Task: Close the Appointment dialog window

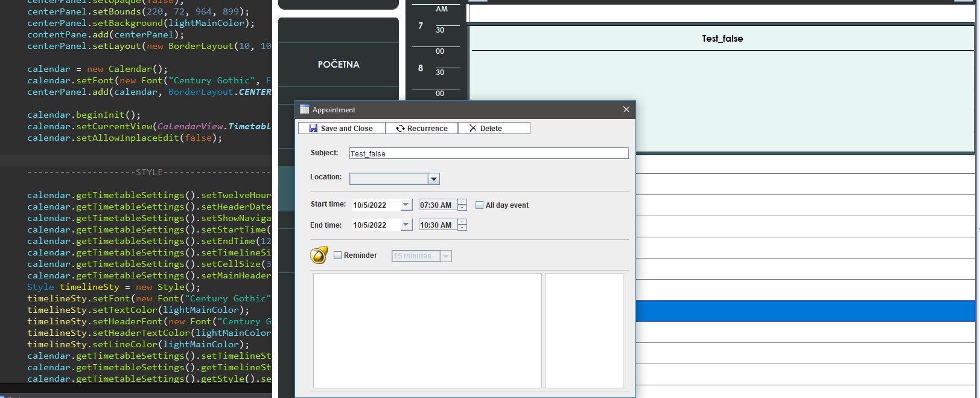Action: [626, 109]
